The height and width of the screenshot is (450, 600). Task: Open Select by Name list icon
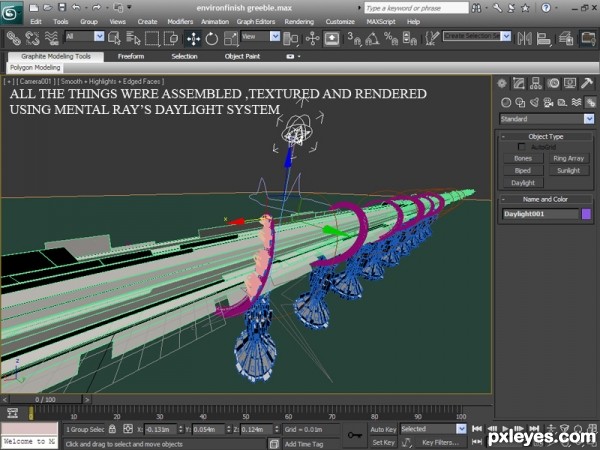pyautogui.click(x=133, y=38)
